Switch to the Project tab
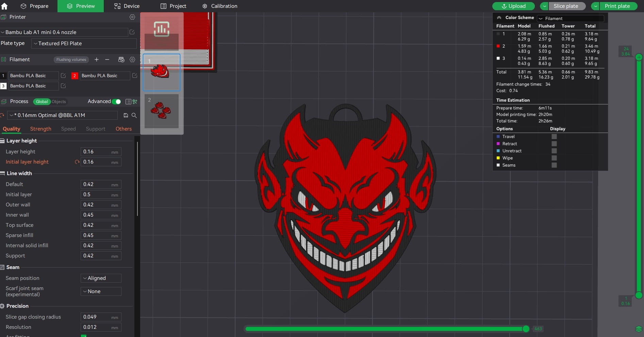The image size is (644, 337). coord(174,6)
